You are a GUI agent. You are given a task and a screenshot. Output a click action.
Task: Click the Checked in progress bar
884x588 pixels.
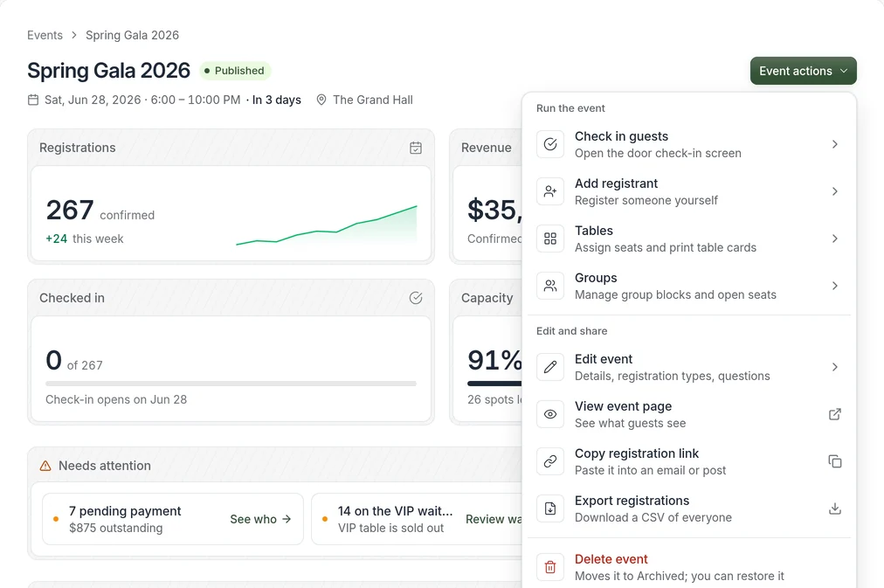pos(231,384)
